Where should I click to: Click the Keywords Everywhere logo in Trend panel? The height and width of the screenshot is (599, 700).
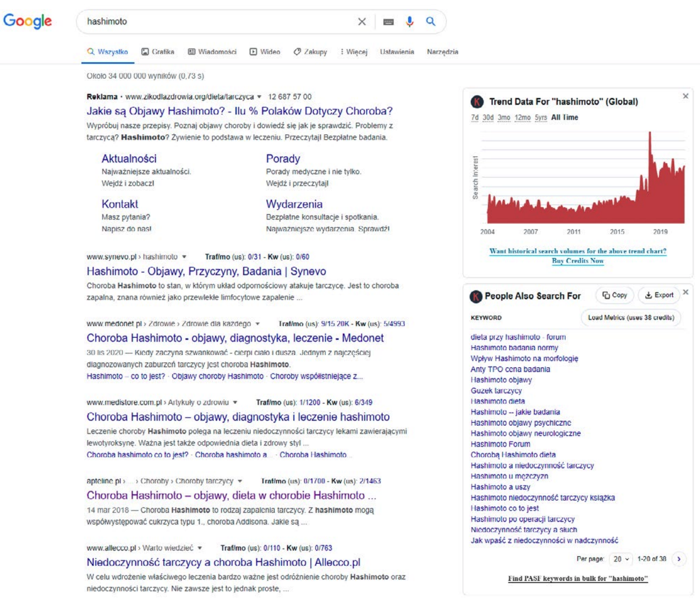click(477, 101)
